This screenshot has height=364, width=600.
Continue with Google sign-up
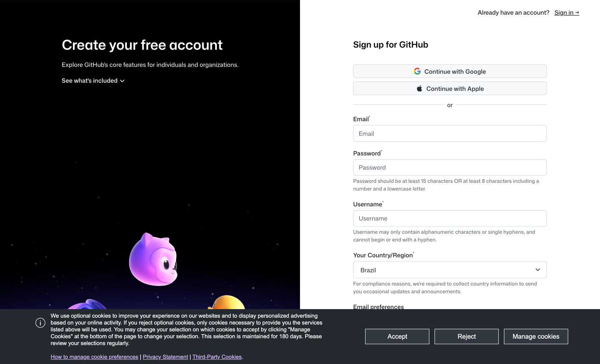(450, 71)
